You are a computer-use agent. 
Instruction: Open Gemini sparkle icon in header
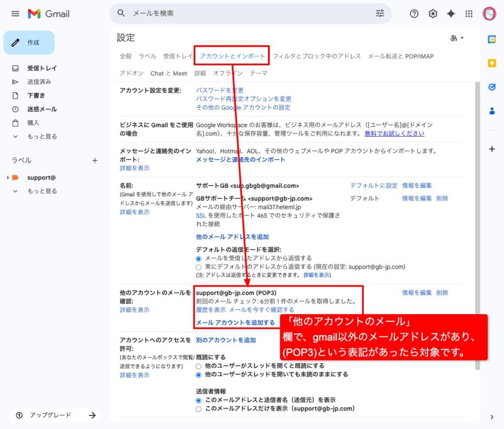click(451, 14)
